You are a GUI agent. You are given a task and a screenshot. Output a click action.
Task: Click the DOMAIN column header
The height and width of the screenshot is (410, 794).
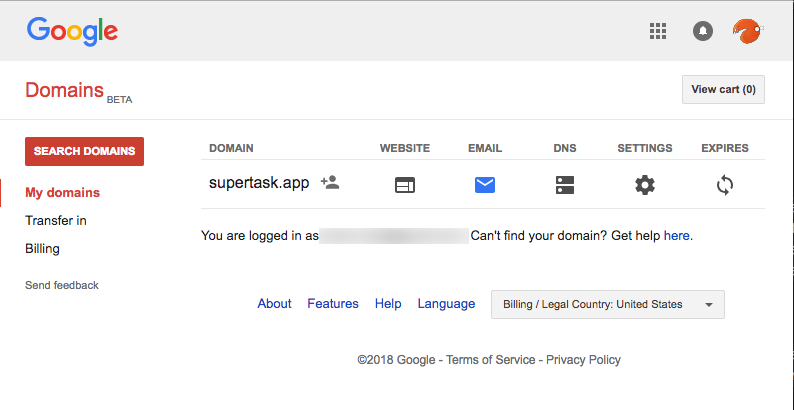[x=231, y=148]
